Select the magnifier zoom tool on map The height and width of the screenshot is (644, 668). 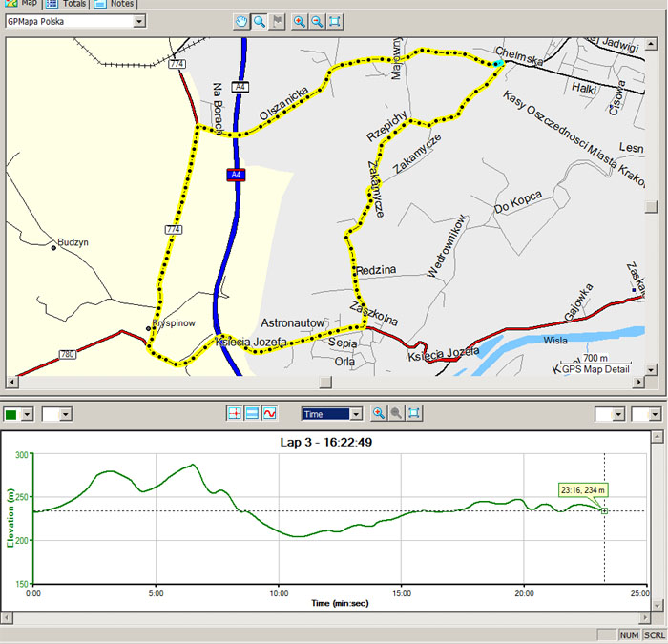(260, 21)
